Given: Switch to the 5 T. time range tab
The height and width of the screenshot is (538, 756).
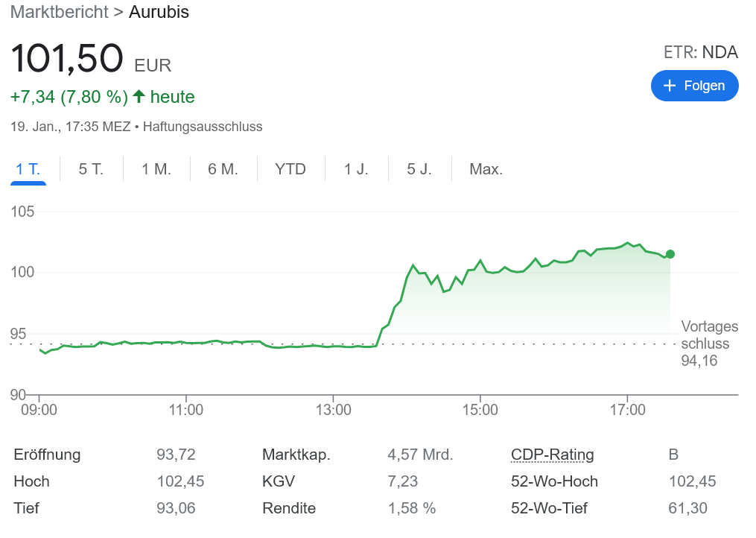Looking at the screenshot, I should pos(90,169).
